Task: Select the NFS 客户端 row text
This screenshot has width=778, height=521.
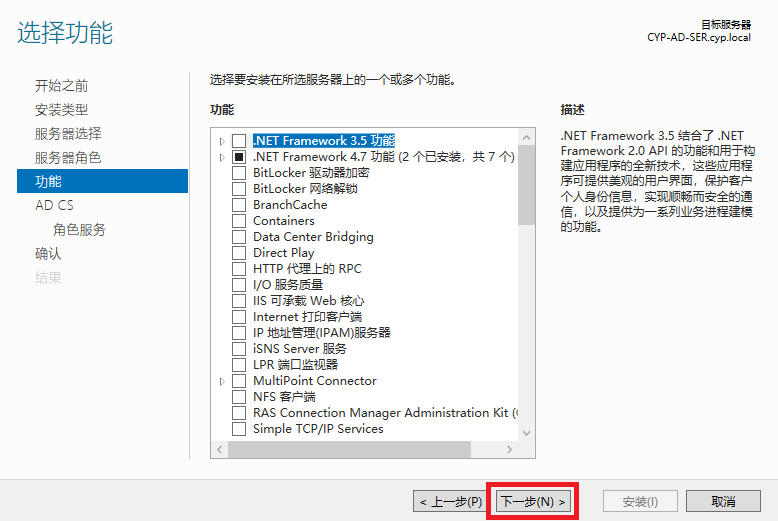Action: pyautogui.click(x=284, y=396)
